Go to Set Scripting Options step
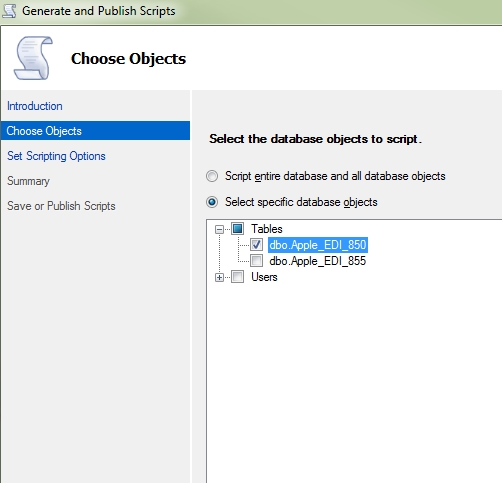 pyautogui.click(x=56, y=156)
